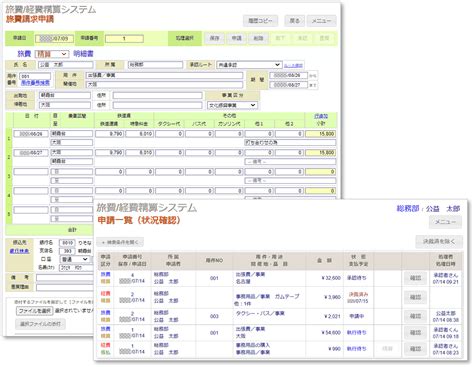Click 確認 button for the ¥32,600 row
Screen dimensions: 474x367
(x=415, y=278)
